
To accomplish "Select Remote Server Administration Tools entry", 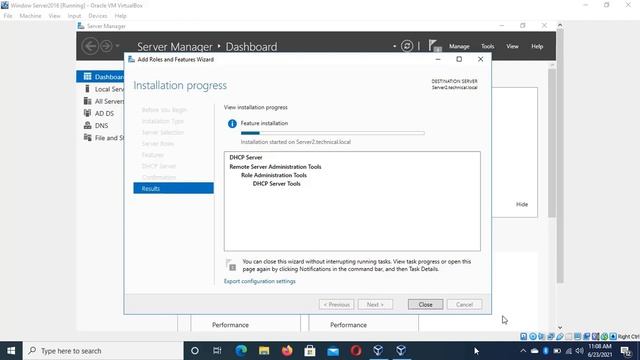I will coord(275,167).
